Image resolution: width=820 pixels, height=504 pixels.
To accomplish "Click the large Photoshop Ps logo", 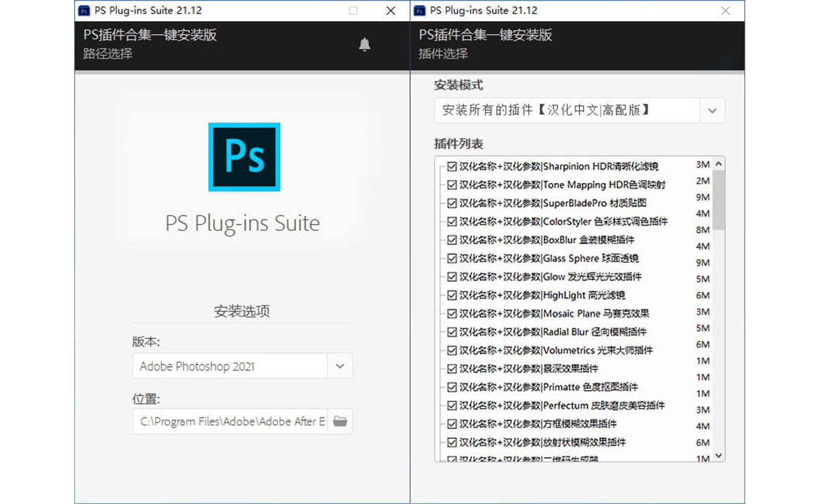I will (x=244, y=157).
